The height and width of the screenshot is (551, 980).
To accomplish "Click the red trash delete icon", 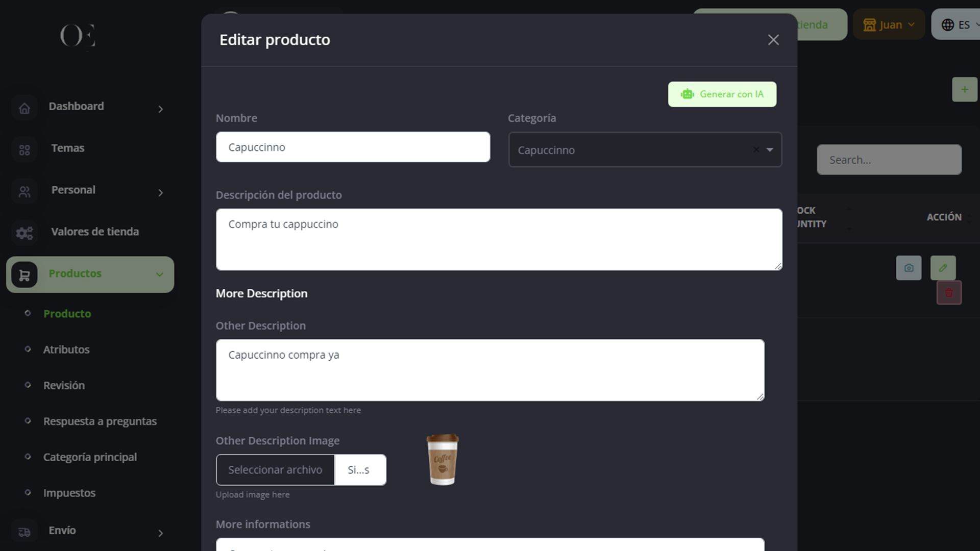I will [949, 293].
